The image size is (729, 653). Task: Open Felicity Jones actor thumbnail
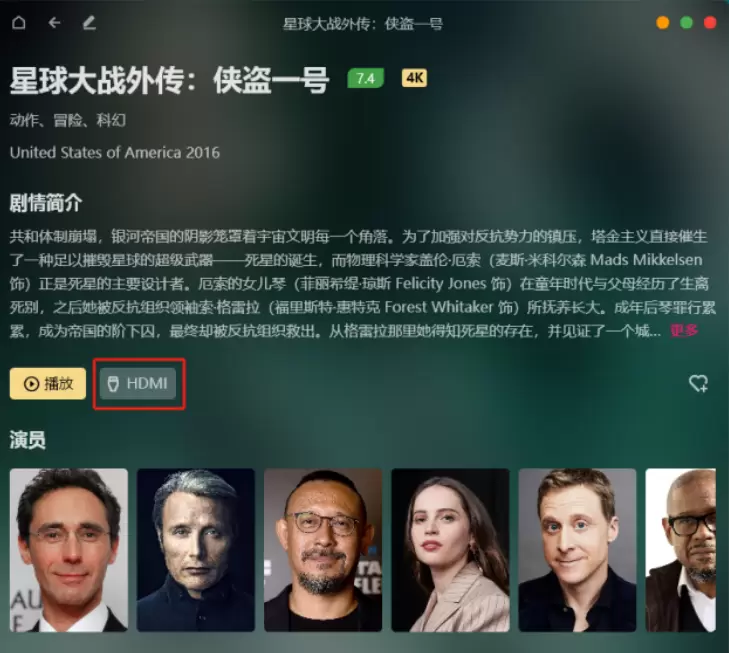[x=451, y=550]
